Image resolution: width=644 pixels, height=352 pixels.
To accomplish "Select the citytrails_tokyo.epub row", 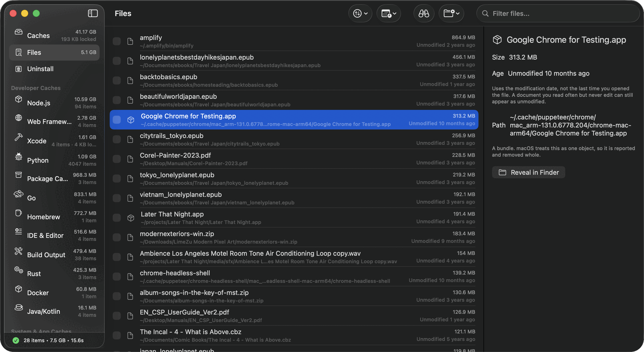I will (294, 139).
